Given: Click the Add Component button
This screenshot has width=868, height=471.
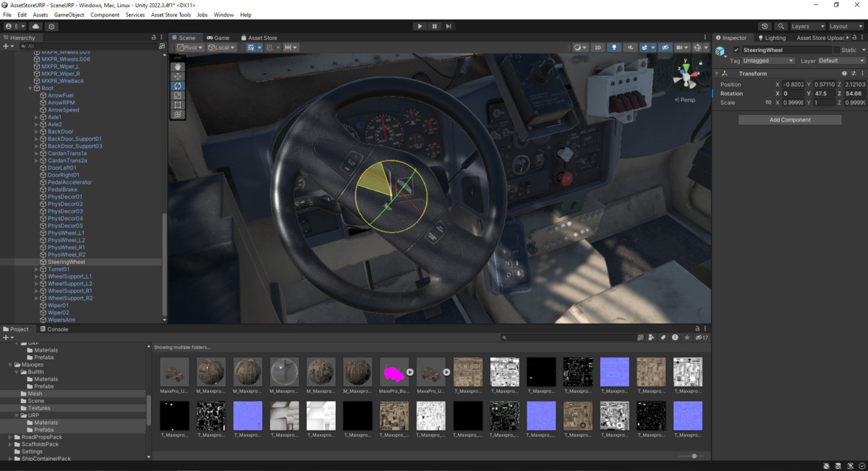Looking at the screenshot, I should 790,119.
